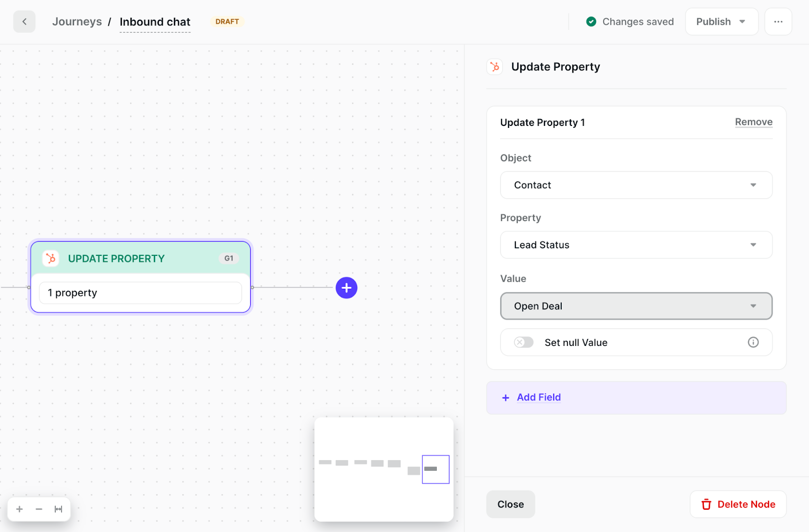Click the HubSpot icon on Update Property node
Viewport: 809px width, 532px height.
51,258
